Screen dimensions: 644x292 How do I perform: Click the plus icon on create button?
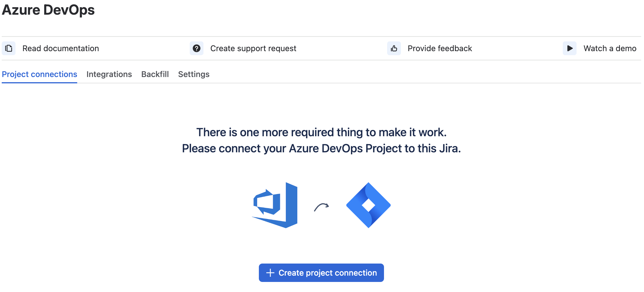(270, 273)
